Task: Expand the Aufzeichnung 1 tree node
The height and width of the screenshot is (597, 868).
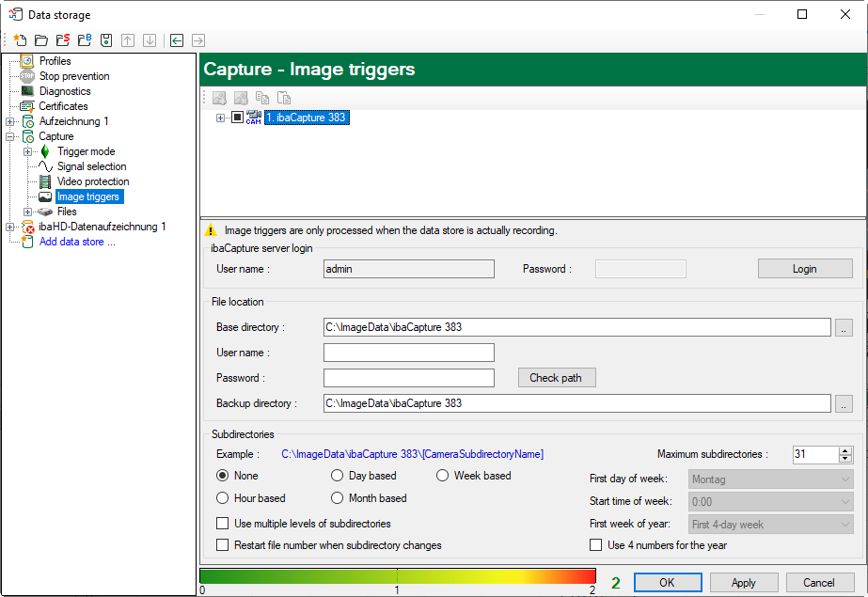Action: tap(10, 121)
